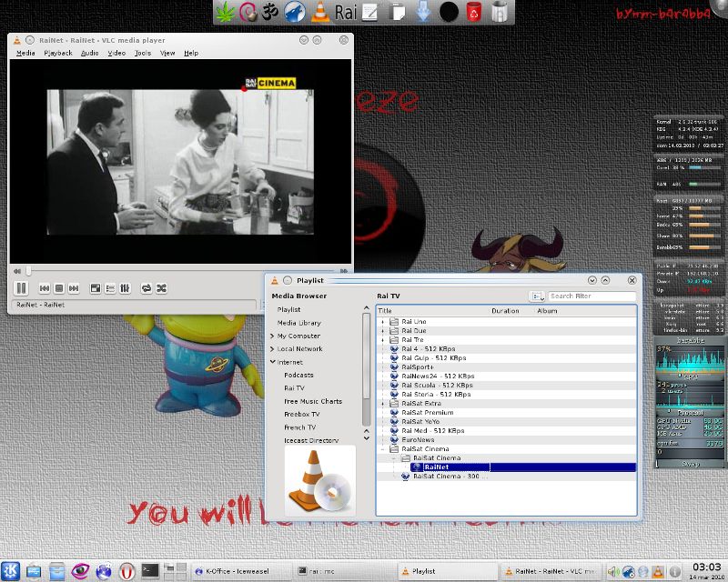The height and width of the screenshot is (582, 728).
Task: Select Media Library in Media Browser
Action: point(299,323)
